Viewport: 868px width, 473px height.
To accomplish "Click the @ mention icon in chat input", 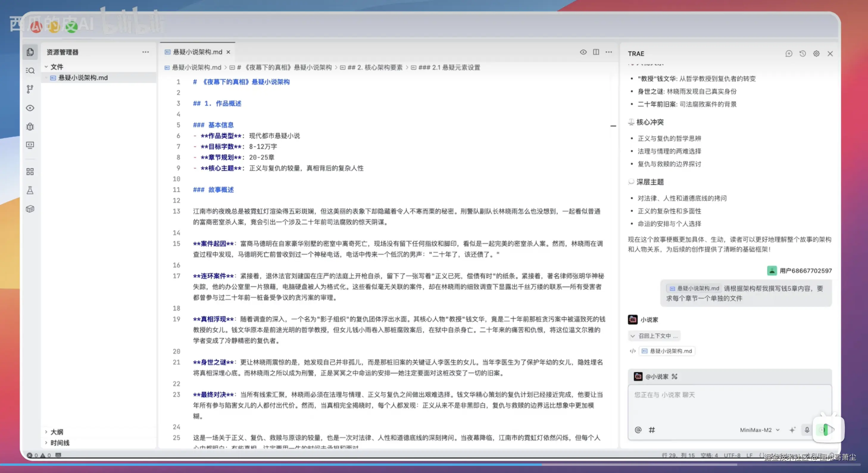I will click(x=638, y=430).
